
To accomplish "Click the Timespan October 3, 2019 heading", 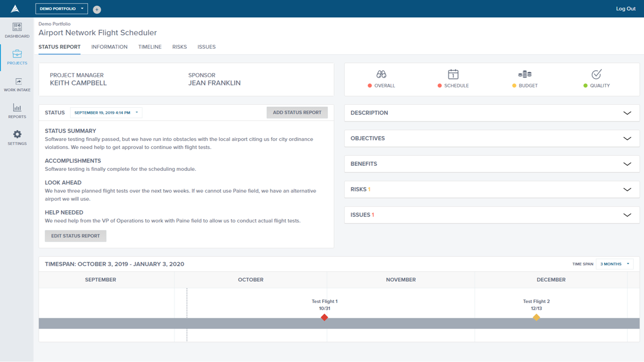I will (115, 264).
